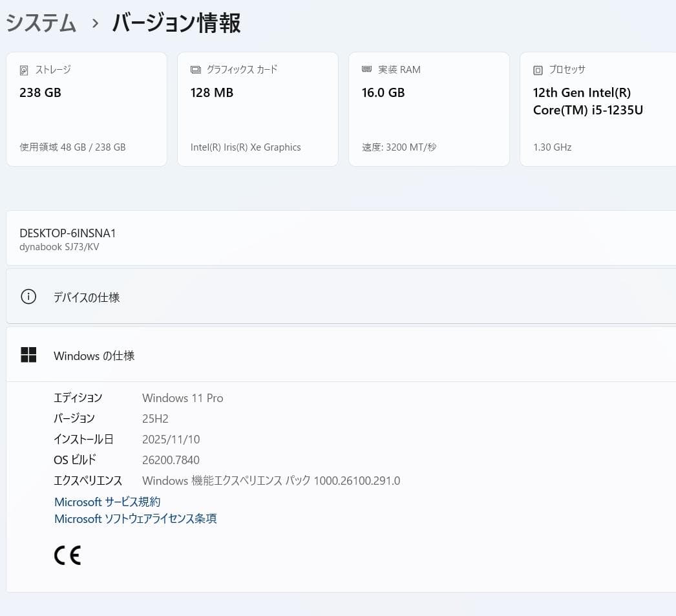Open the ストレージ 238 GB card
676x616 pixels.
[87, 109]
